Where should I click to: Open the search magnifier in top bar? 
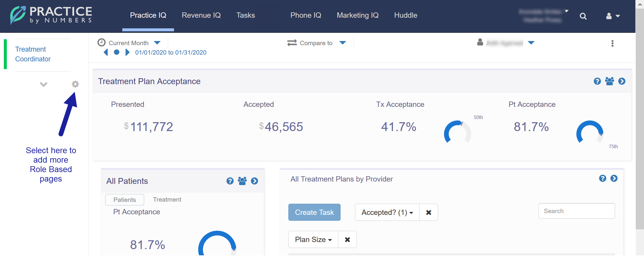[583, 16]
